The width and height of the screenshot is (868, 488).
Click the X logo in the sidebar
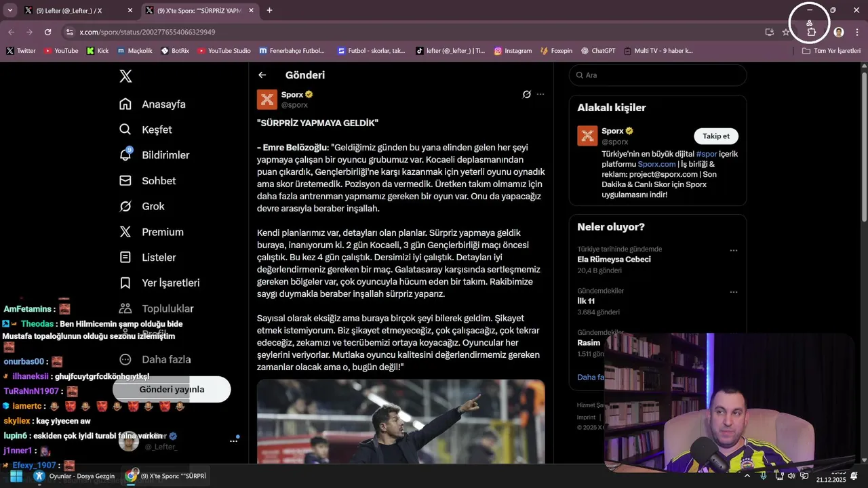tap(125, 77)
